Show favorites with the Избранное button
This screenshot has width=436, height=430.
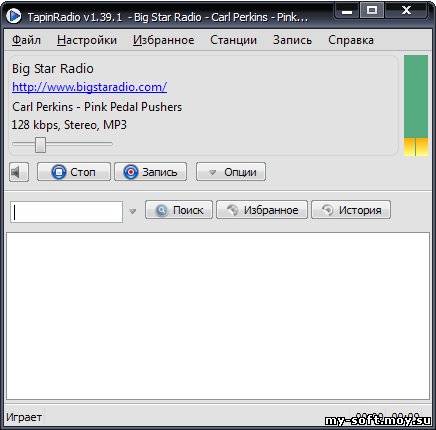tap(262, 210)
